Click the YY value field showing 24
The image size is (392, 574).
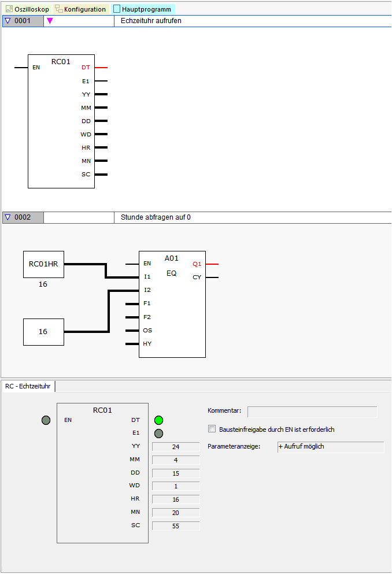pos(176,447)
